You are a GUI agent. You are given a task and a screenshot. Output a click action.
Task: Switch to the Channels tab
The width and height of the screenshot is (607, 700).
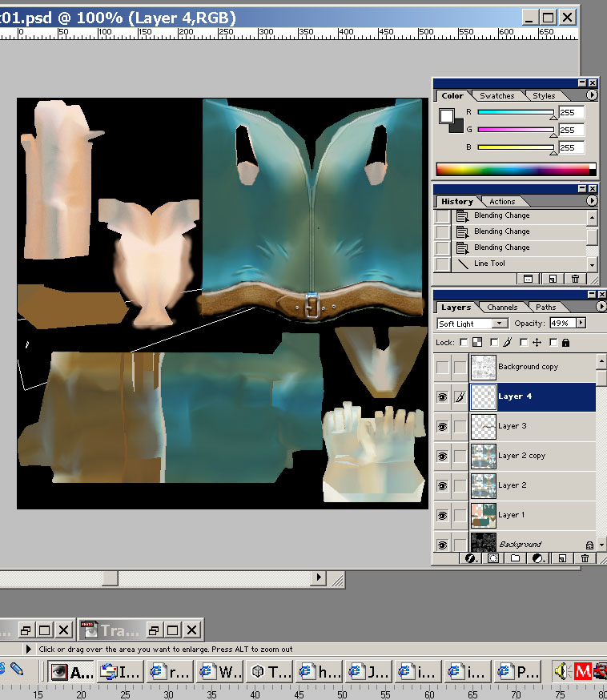[x=502, y=308]
